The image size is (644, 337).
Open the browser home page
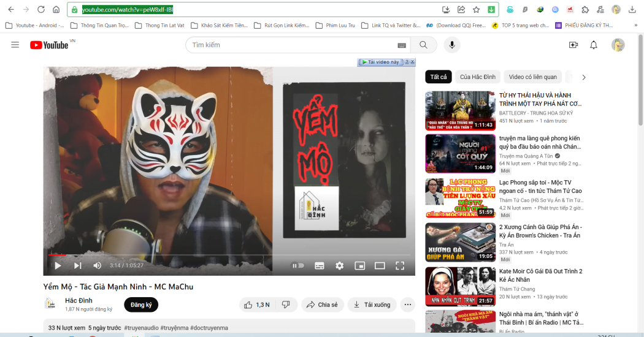(x=56, y=9)
